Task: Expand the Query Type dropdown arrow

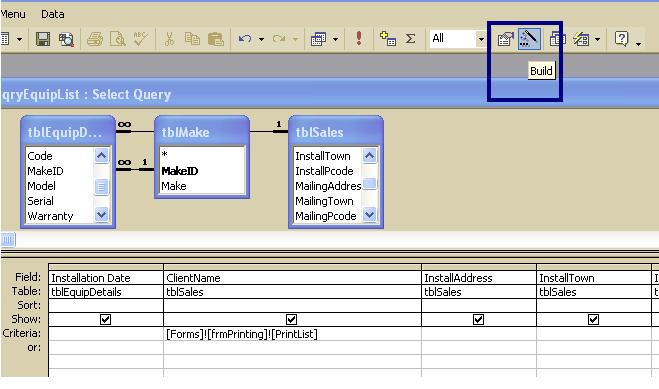Action: 335,39
